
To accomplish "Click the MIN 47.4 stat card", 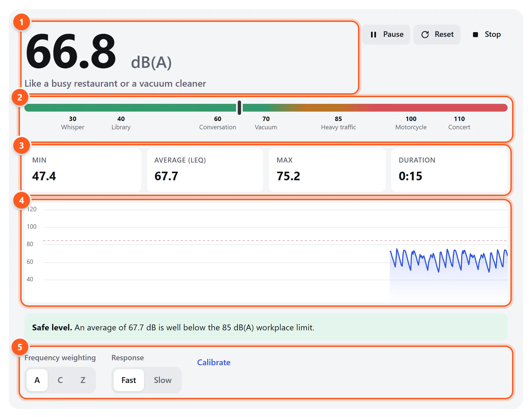I will point(83,170).
